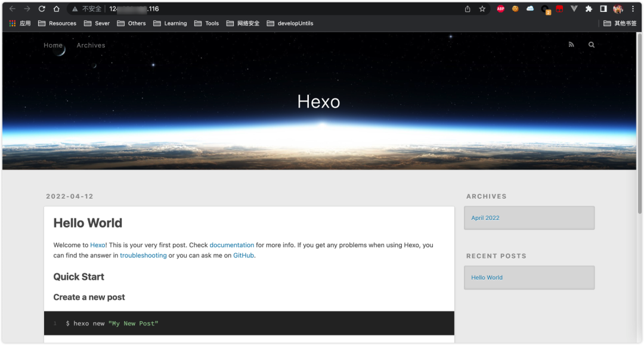Screen dimensions: 644x345
Task: Click the address bar URL
Action: tap(134, 9)
